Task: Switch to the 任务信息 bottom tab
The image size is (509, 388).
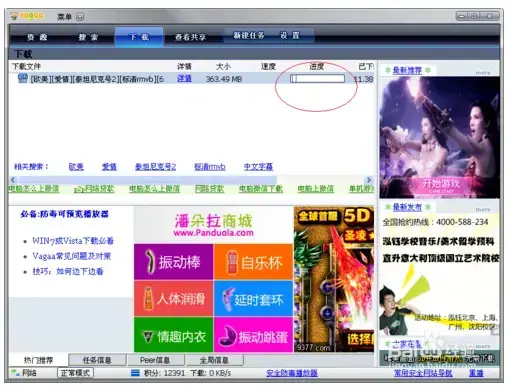Action: [x=97, y=360]
